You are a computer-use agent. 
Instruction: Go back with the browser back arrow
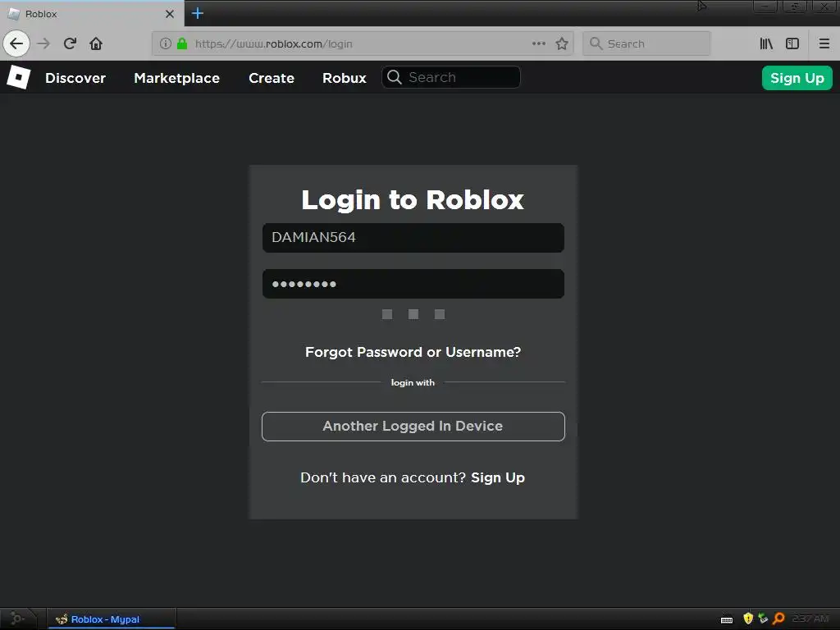coord(16,43)
